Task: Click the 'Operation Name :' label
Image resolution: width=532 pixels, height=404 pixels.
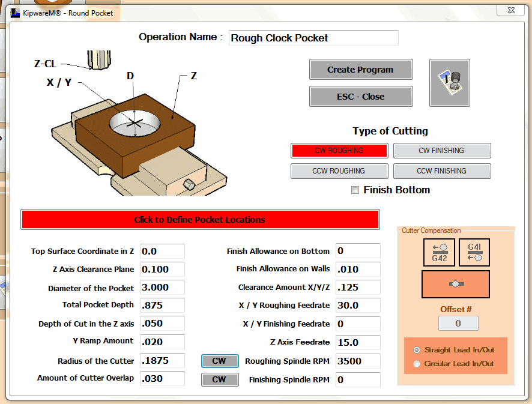Action: pos(181,37)
